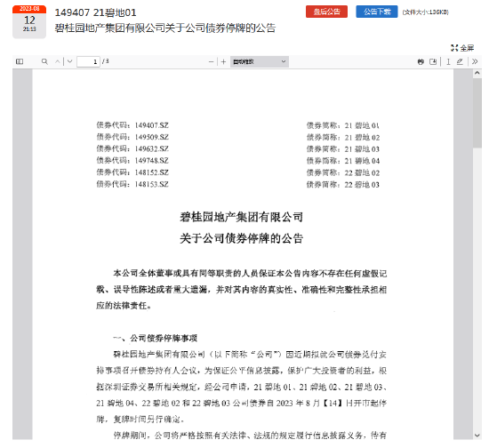Image resolution: width=489 pixels, height=448 pixels.
Task: Click the blue 公告下载 button
Action: 377,12
